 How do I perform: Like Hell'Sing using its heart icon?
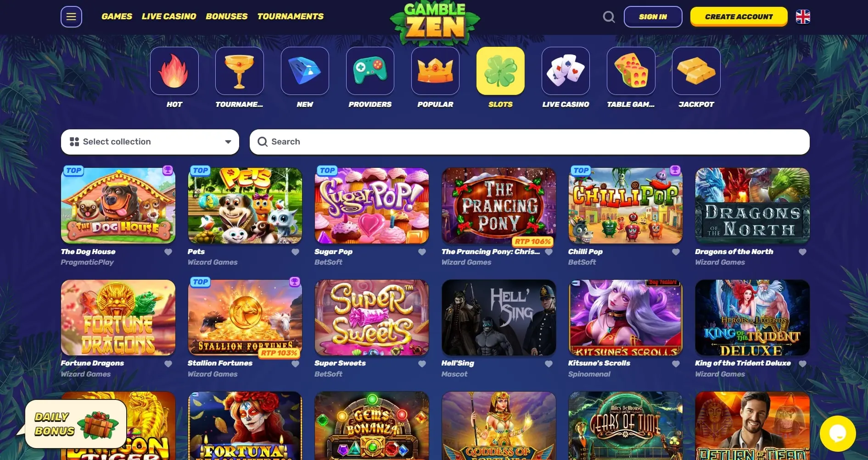tap(549, 364)
